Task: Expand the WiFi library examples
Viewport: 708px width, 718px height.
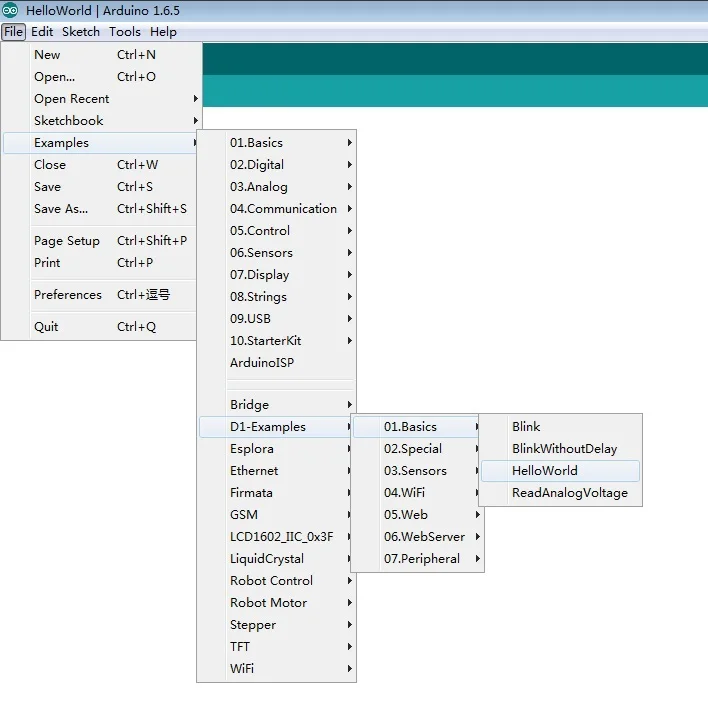Action: [x=277, y=668]
